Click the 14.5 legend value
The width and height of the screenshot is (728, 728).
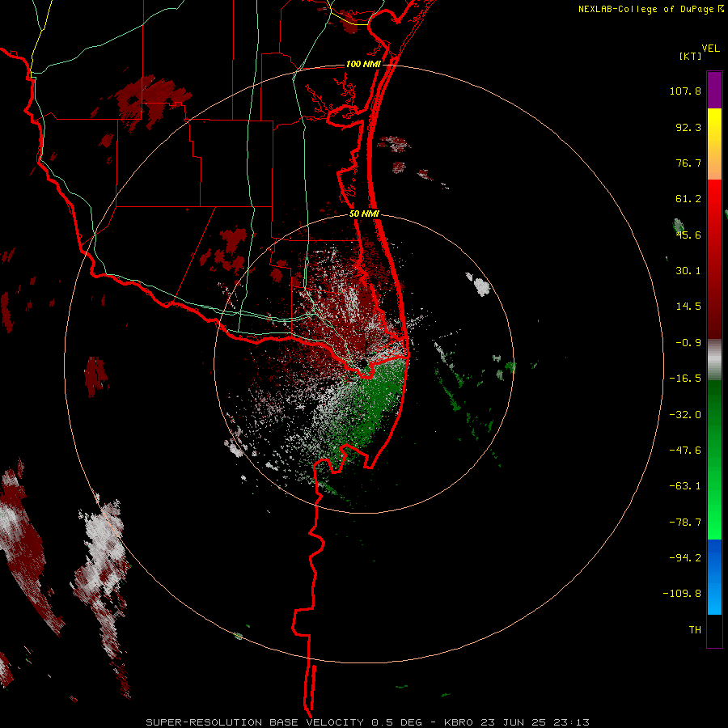click(688, 307)
